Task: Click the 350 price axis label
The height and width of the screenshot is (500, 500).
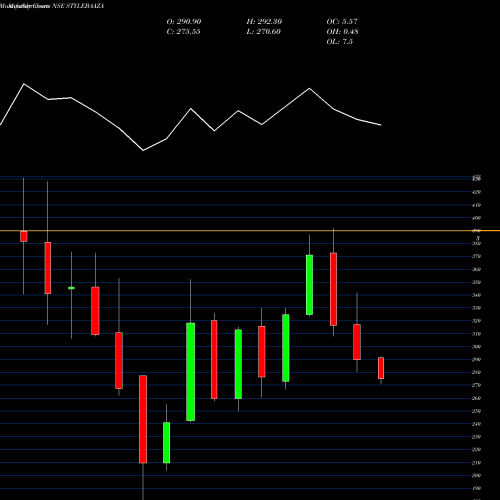Action: 477,282
